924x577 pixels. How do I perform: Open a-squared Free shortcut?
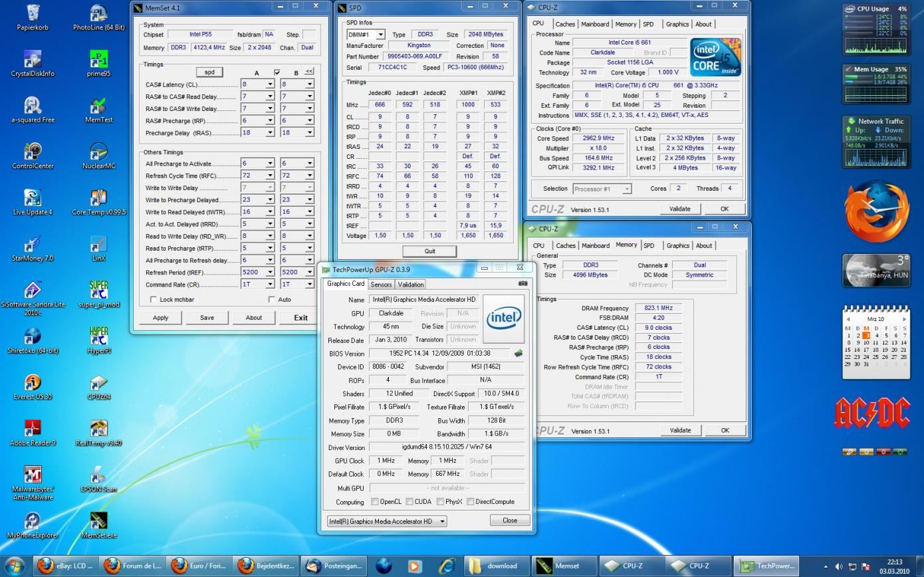33,110
